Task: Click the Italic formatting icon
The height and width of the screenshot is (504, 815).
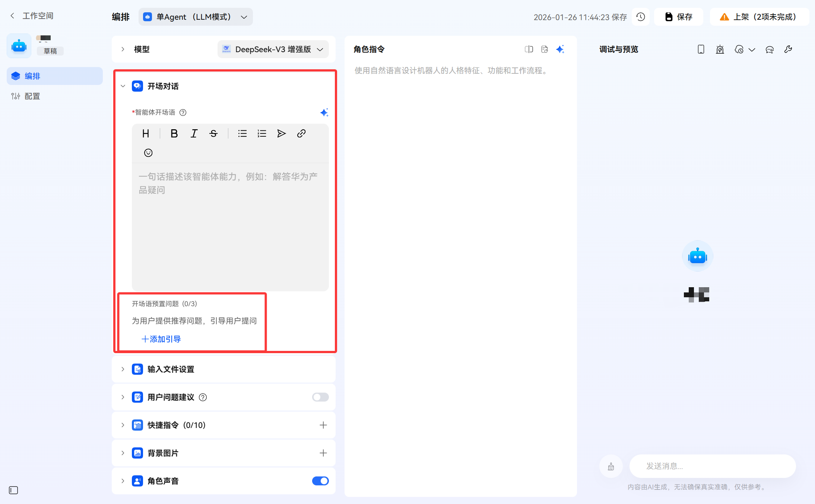Action: 194,133
